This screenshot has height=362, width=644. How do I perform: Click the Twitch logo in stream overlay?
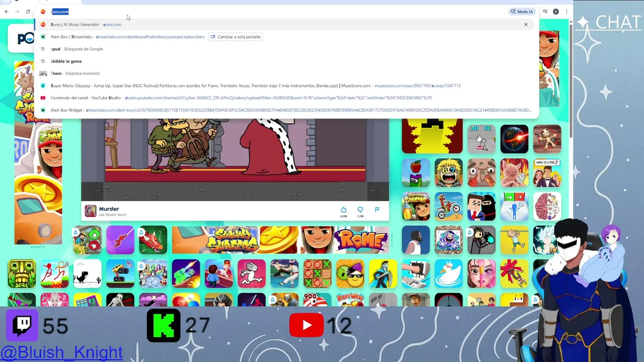tap(22, 325)
